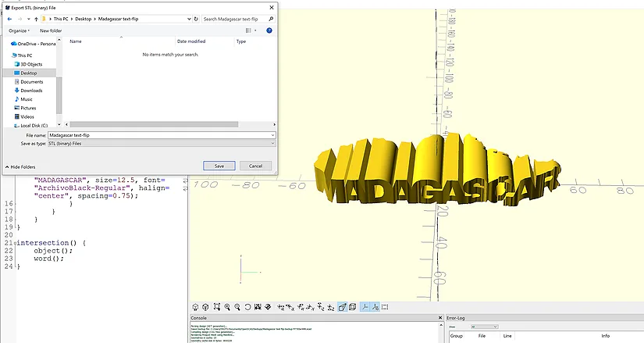Select 'Desktop' in the breadcrumb path
This screenshot has width=644, height=343.
[83, 19]
